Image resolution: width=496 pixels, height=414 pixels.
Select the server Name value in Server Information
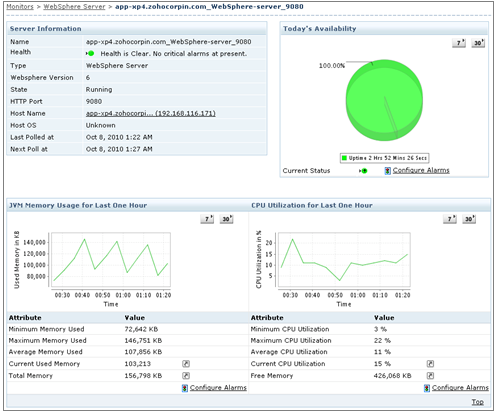coord(169,42)
